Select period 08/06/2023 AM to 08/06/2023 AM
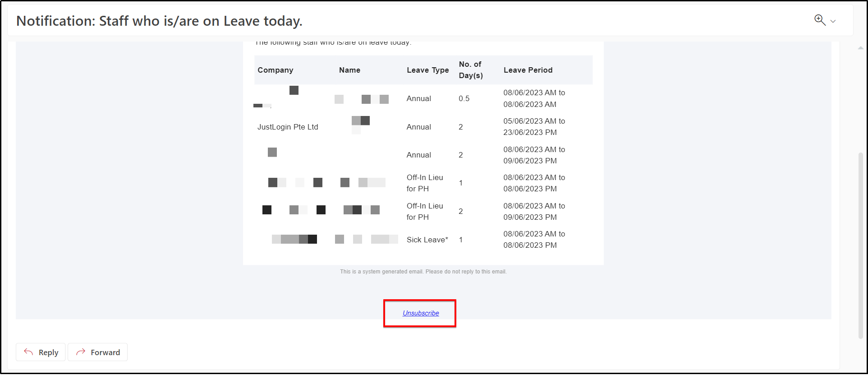868x375 pixels. click(x=534, y=98)
